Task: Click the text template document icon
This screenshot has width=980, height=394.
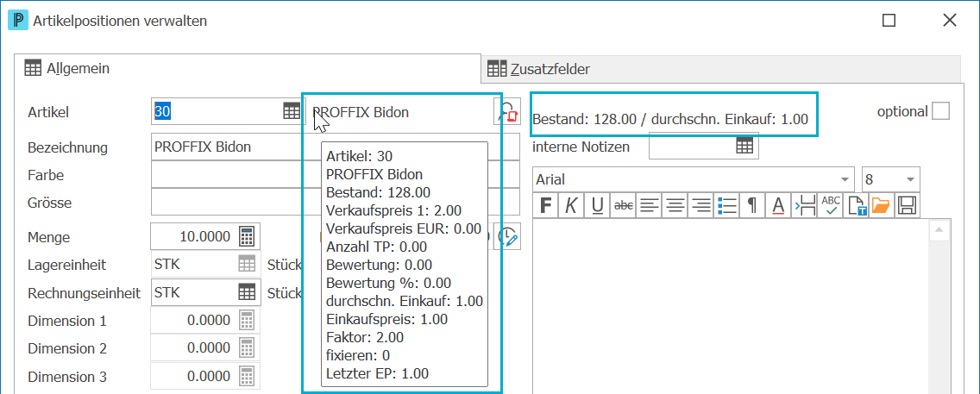Action: pyautogui.click(x=856, y=205)
